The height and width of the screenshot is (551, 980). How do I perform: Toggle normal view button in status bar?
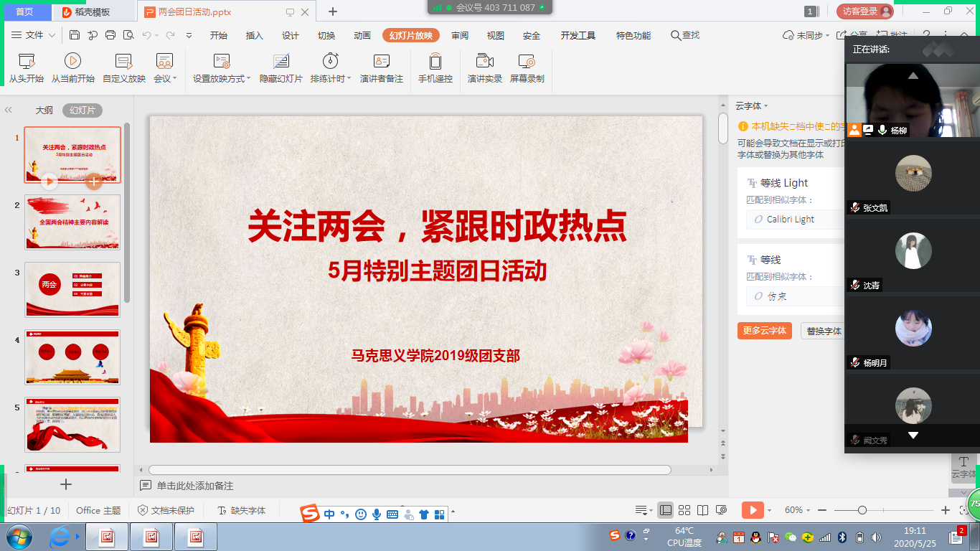(x=666, y=510)
